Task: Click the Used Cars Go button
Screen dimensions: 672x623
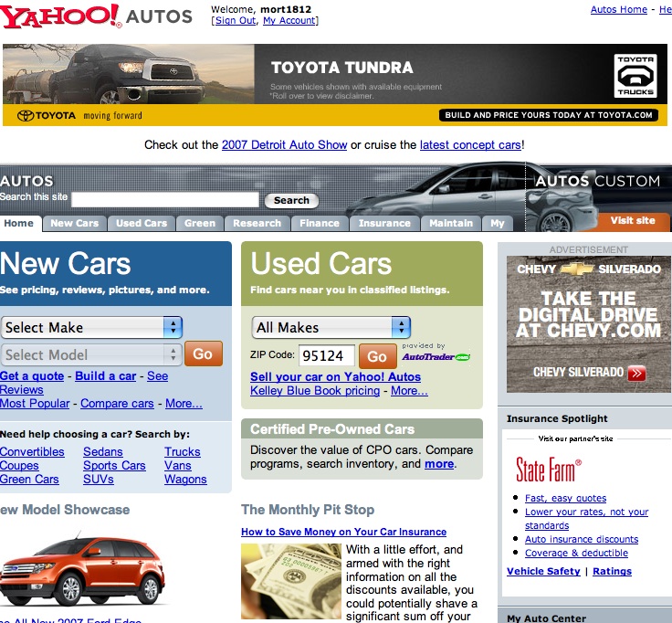Action: (378, 356)
